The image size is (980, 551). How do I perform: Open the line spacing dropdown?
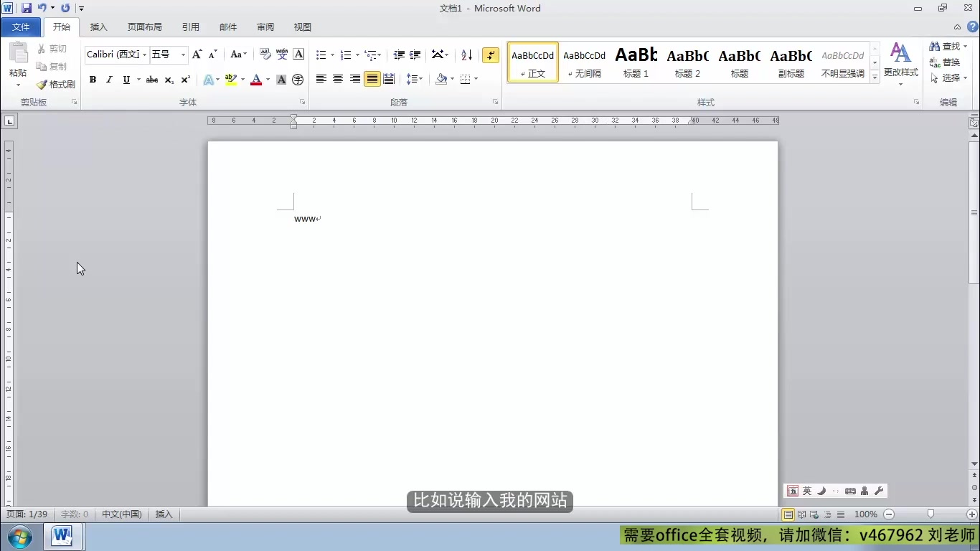click(x=415, y=79)
